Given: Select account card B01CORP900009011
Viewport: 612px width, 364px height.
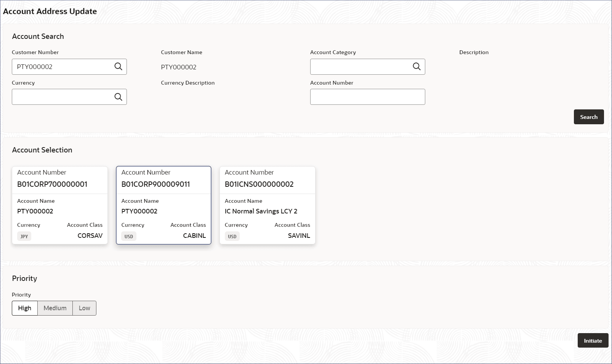Looking at the screenshot, I should (x=163, y=205).
